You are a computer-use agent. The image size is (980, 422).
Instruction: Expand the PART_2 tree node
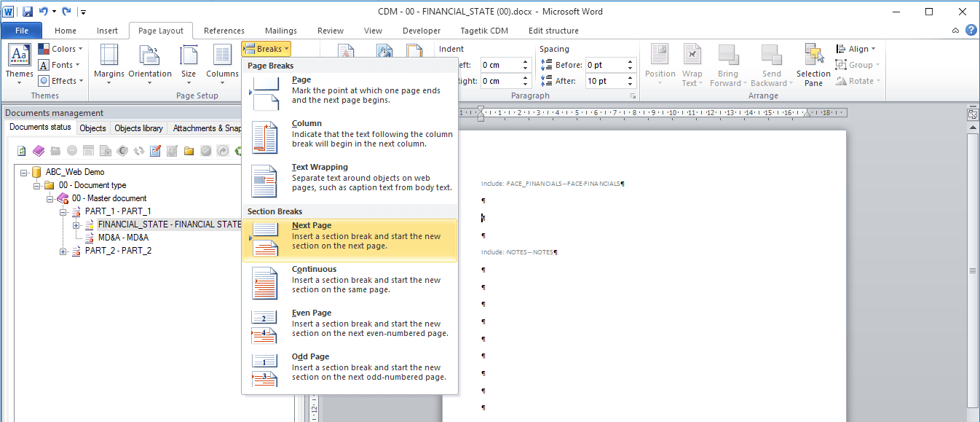63,251
